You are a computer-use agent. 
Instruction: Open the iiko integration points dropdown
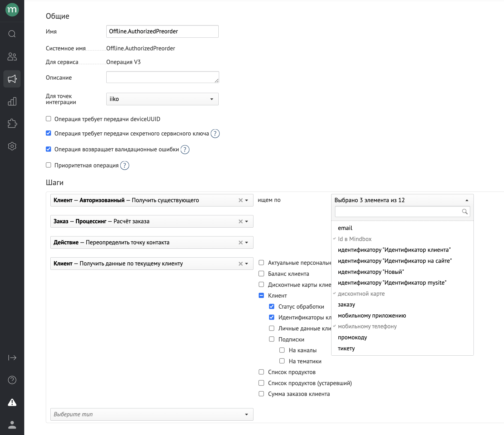pos(162,99)
